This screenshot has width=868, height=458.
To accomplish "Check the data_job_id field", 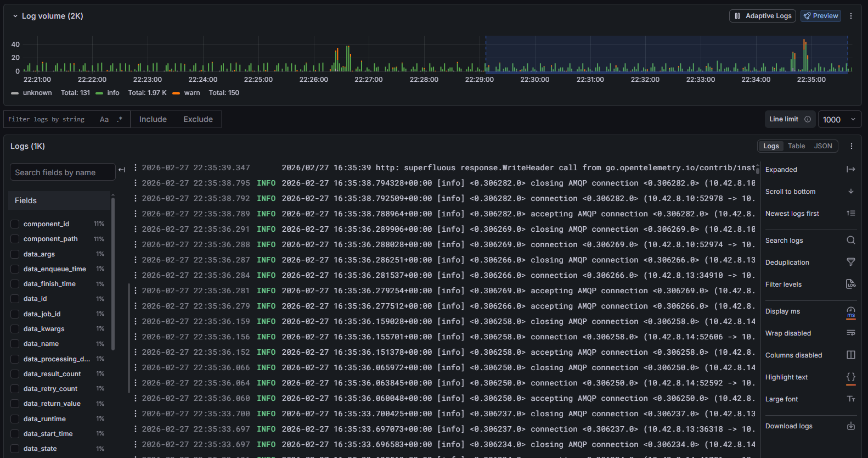I will tap(15, 314).
